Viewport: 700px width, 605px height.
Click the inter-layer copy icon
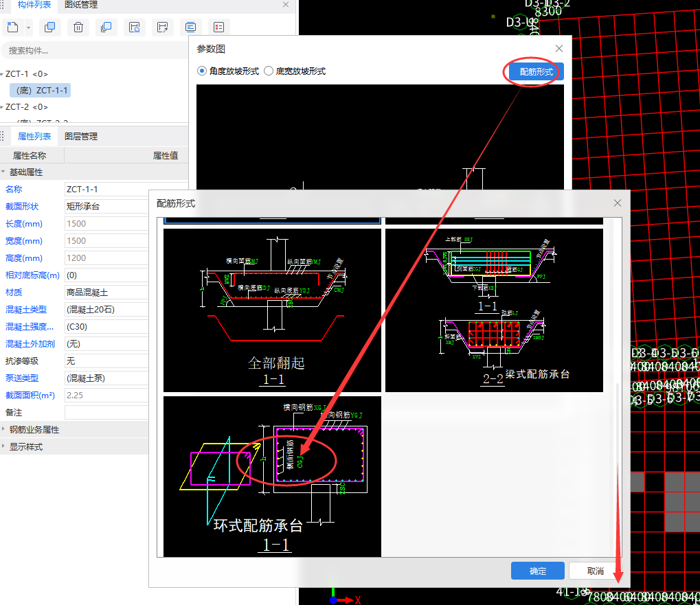106,27
